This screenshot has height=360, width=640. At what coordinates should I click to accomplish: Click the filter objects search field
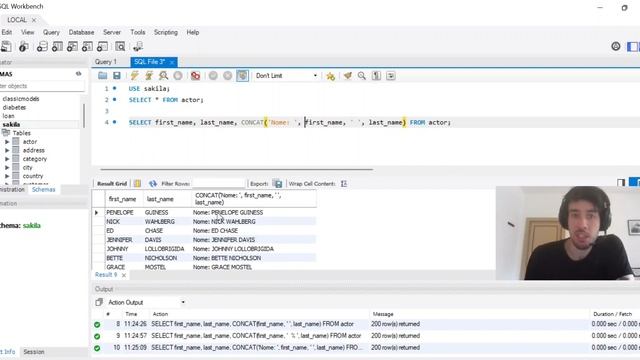pyautogui.click(x=42, y=86)
